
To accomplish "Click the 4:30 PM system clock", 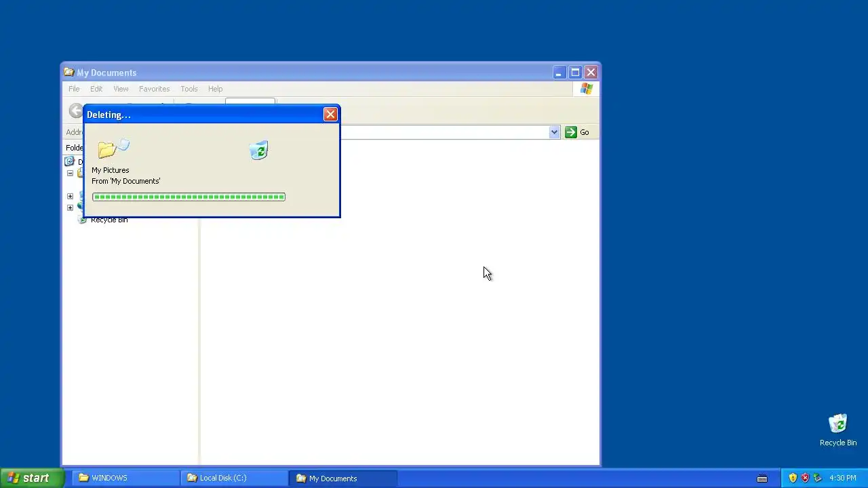I will pyautogui.click(x=843, y=478).
